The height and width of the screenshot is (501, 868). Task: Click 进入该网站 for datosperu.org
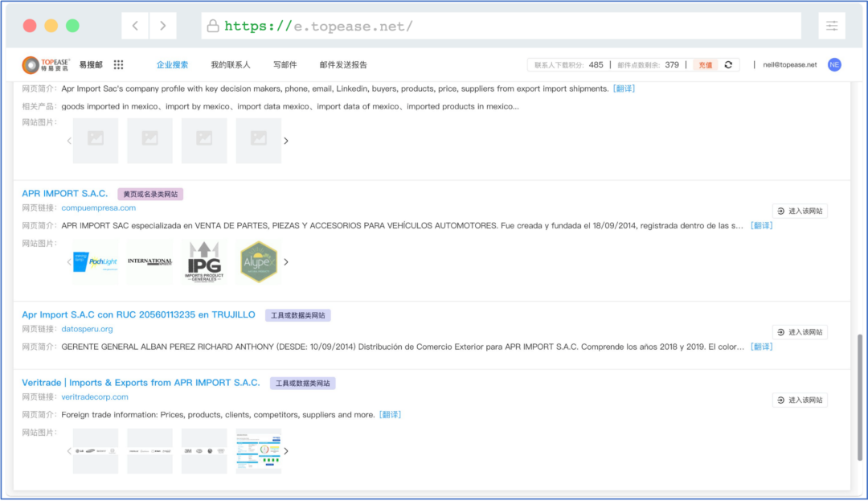(800, 332)
